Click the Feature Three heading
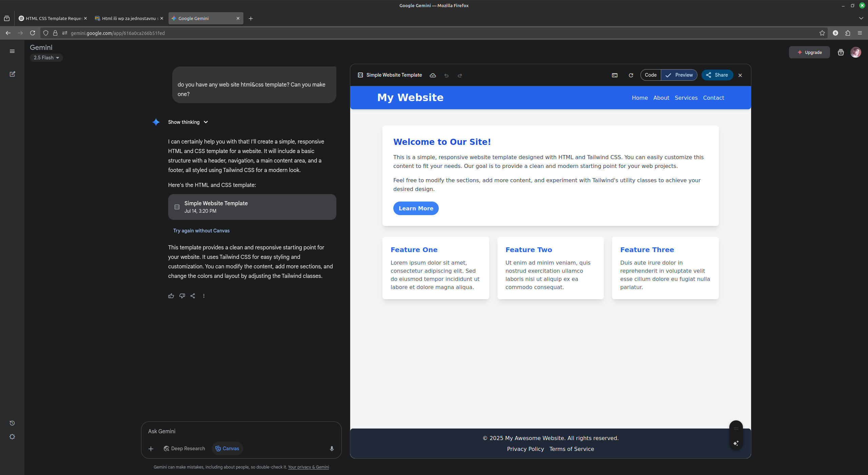Screen dimensions: 868x475 647,250
